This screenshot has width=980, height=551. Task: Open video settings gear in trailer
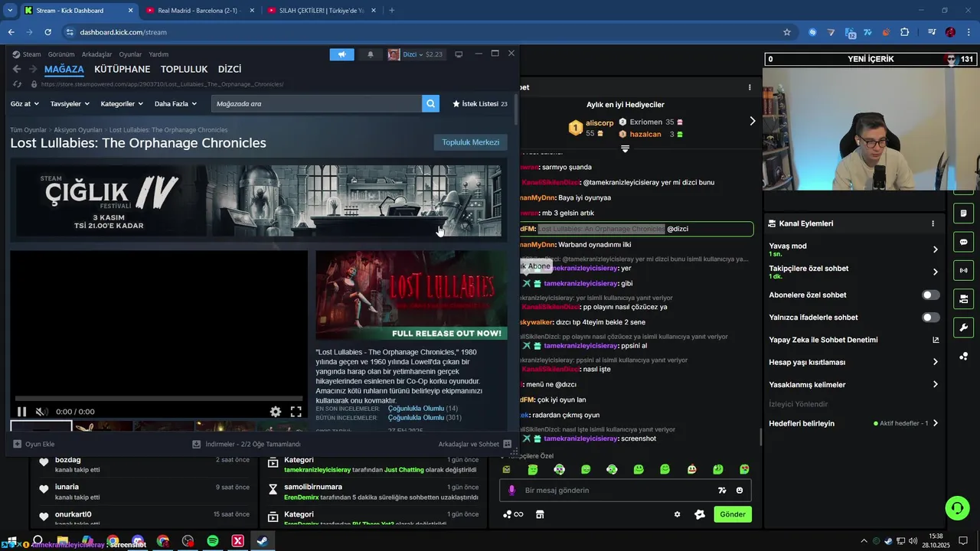(x=276, y=412)
